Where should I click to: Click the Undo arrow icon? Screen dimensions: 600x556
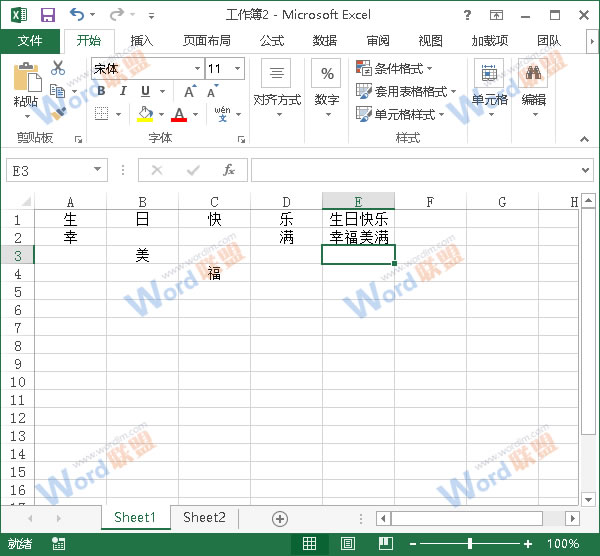(77, 15)
